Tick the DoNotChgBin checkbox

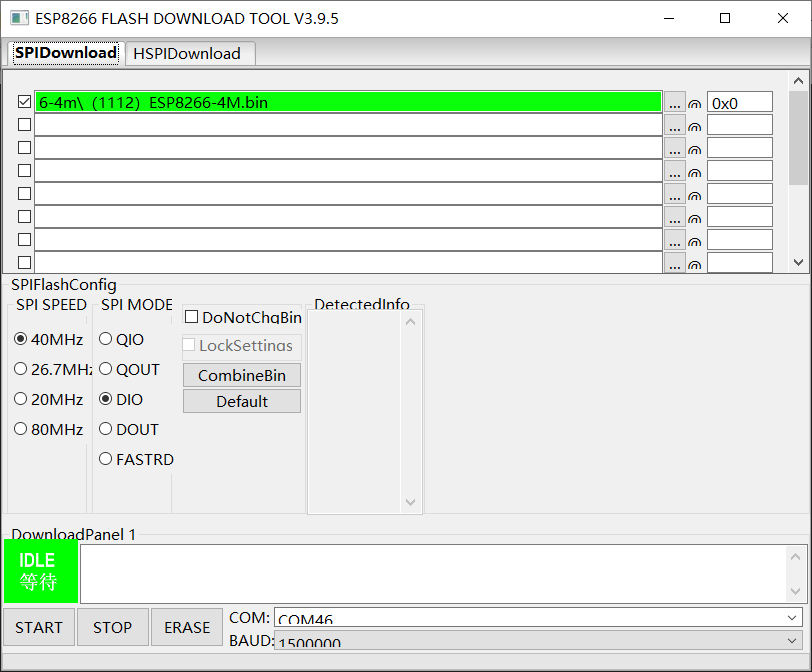[191, 316]
